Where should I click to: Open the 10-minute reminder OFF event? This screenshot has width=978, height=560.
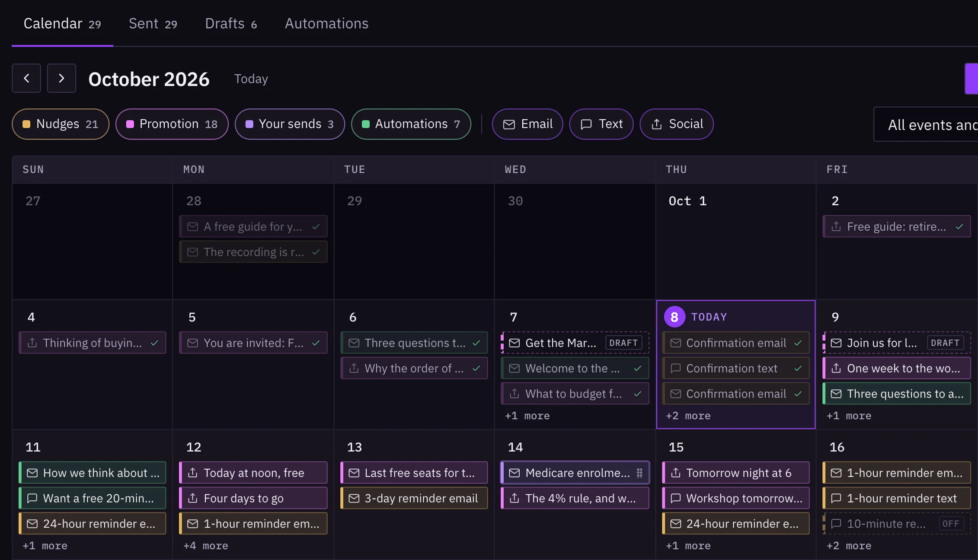tap(897, 524)
